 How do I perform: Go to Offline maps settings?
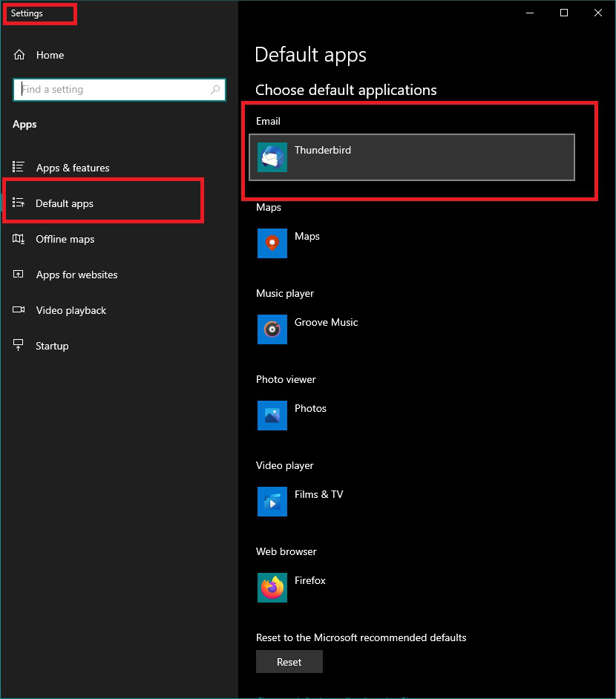coord(65,239)
